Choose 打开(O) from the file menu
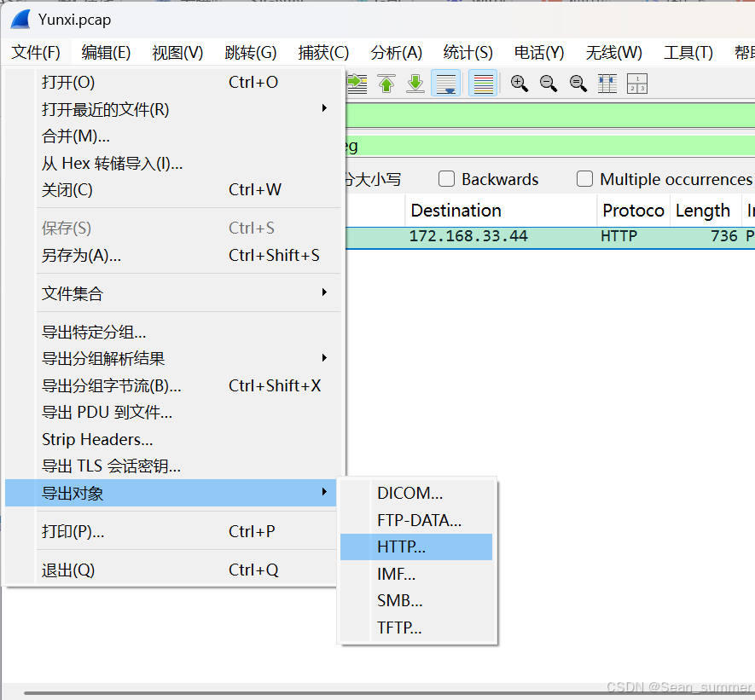The image size is (755, 700). coord(171,82)
